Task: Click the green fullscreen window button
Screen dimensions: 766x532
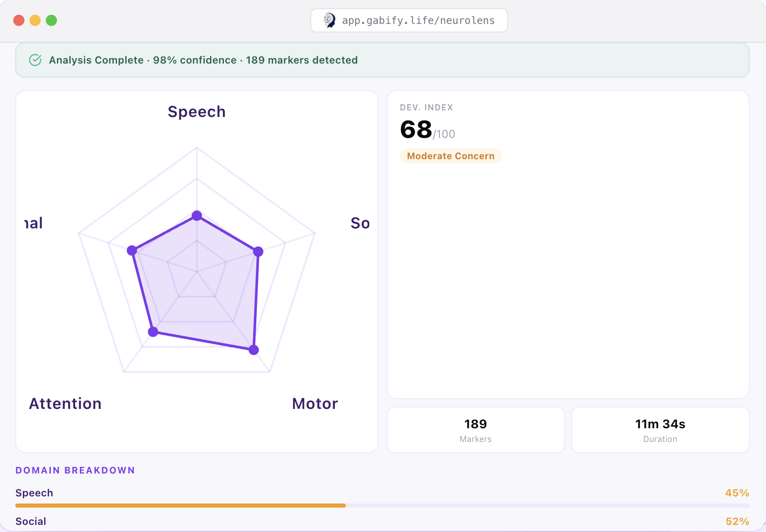Action: (x=51, y=20)
